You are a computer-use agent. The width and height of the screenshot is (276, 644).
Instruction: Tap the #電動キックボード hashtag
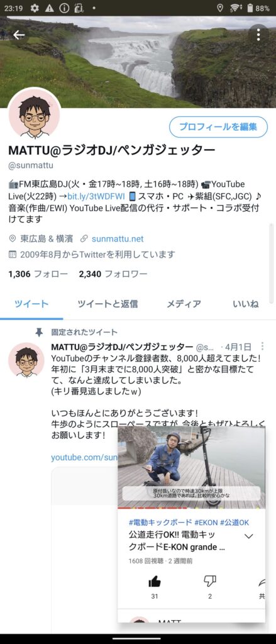pos(160,523)
